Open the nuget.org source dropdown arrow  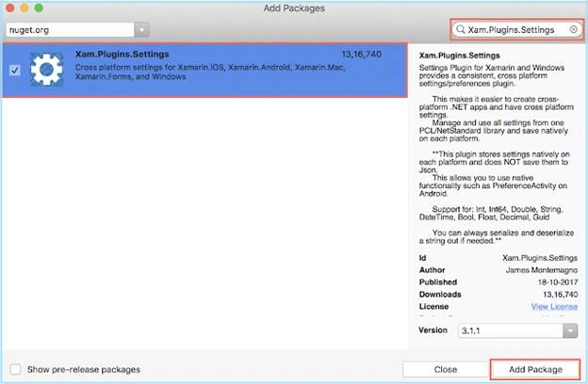pos(141,30)
